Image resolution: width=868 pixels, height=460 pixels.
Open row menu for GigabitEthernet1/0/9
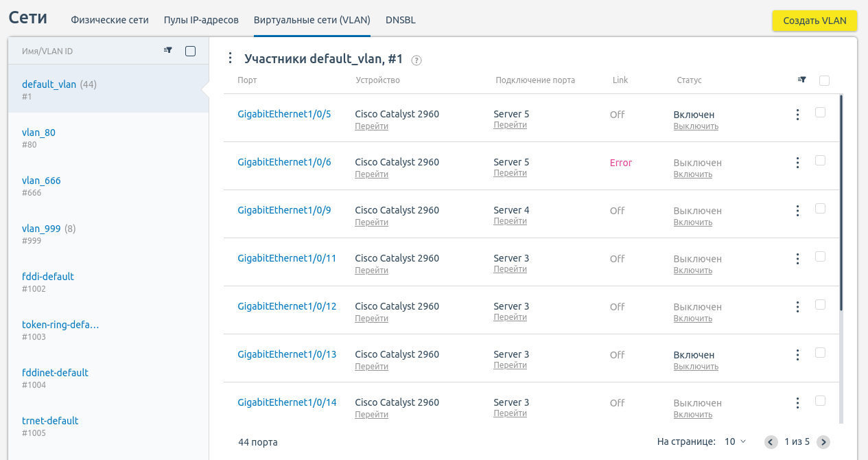click(797, 211)
